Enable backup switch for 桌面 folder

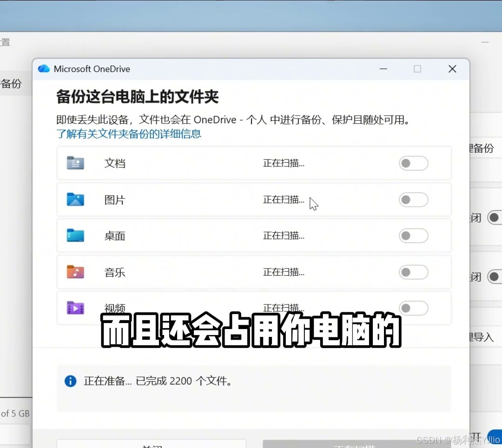click(413, 236)
